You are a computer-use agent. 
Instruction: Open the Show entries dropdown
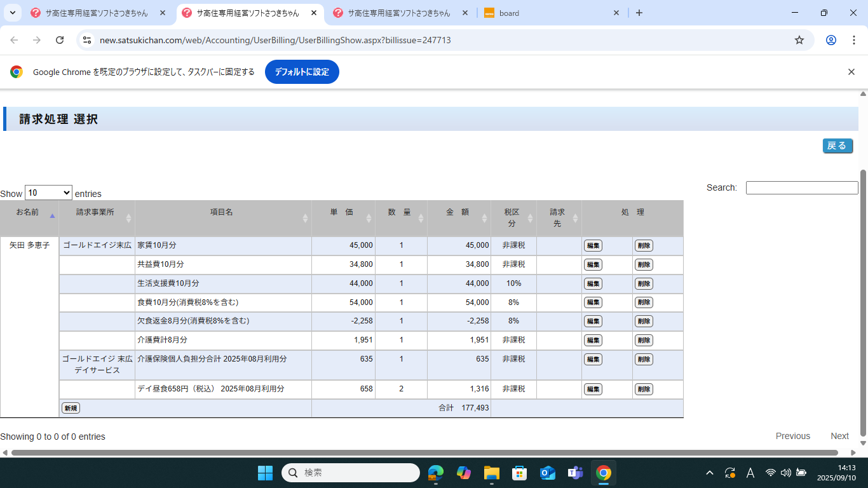[48, 193]
